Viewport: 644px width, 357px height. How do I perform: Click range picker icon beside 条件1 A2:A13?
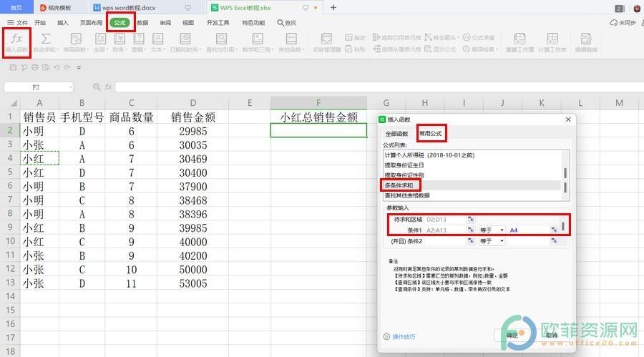[471, 230]
